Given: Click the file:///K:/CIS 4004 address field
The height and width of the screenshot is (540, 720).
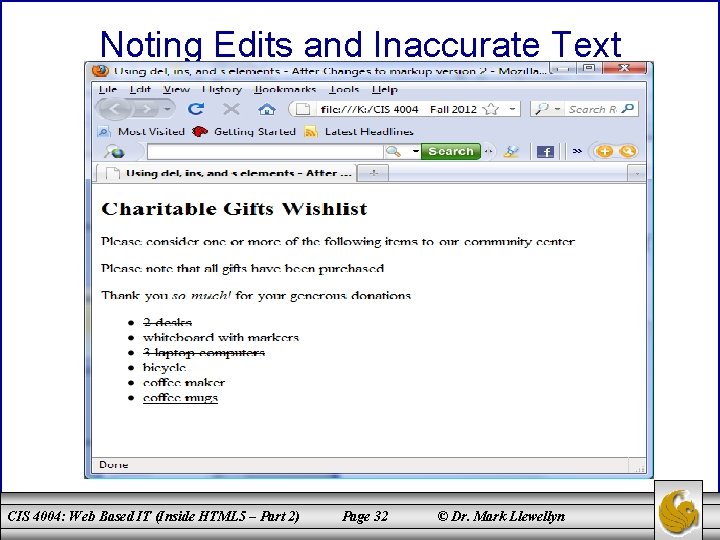Looking at the screenshot, I should pos(399,109).
